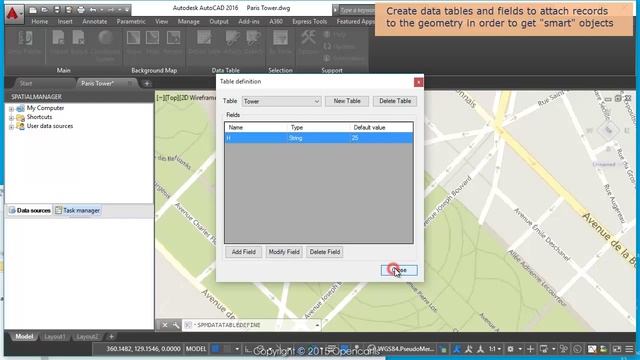Close command line with the X icon

tap(164, 325)
